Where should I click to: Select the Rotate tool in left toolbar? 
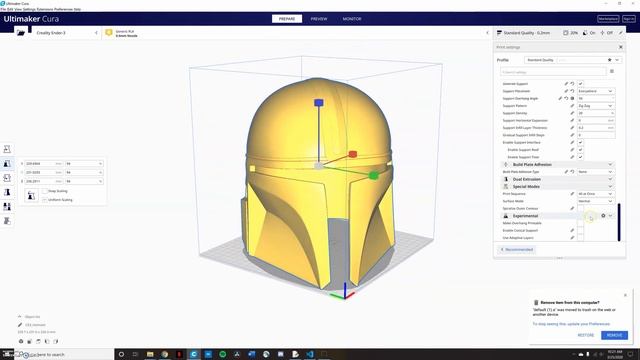pyautogui.click(x=7, y=178)
